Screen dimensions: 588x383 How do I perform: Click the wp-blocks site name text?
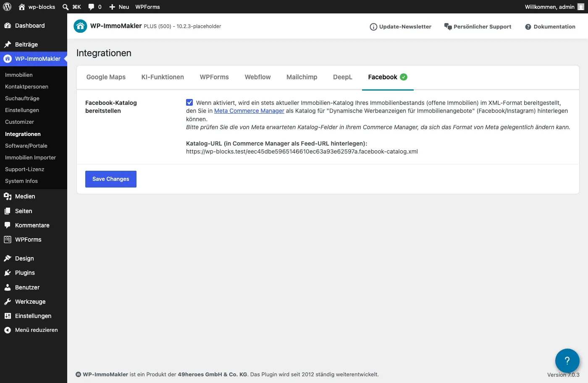point(42,7)
